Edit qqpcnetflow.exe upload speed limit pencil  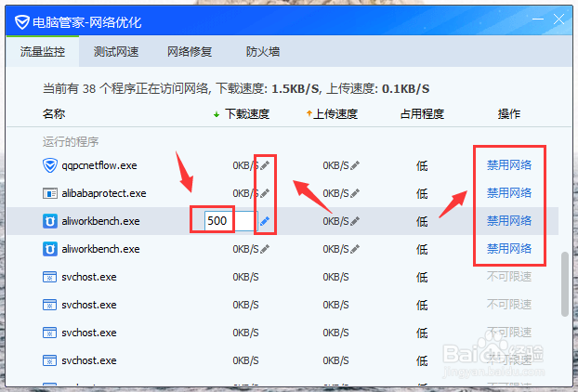(355, 165)
